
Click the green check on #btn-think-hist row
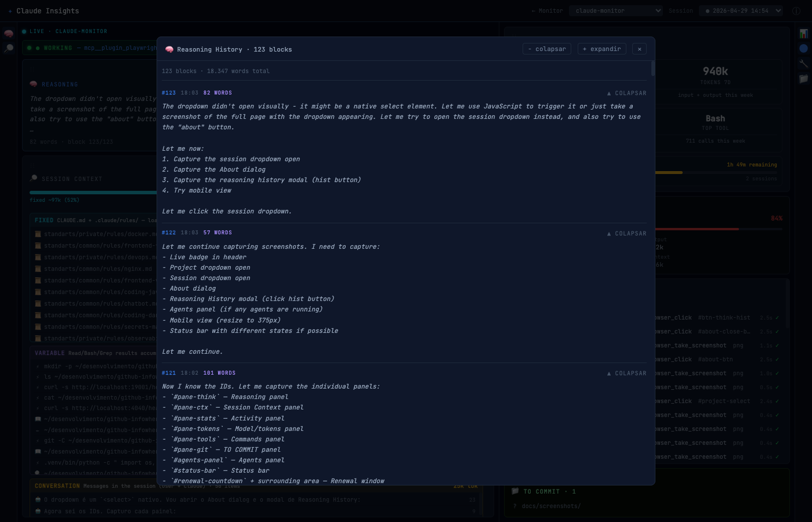777,318
